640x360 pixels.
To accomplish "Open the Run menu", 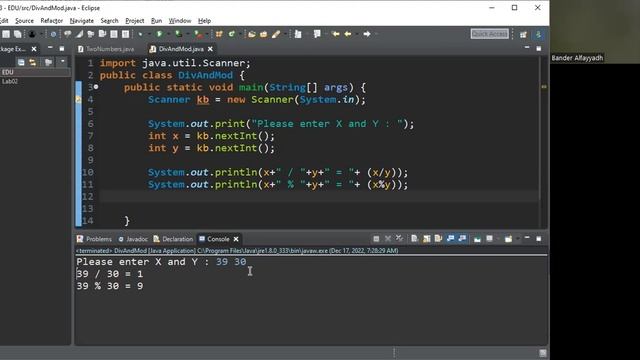I will click(156, 21).
